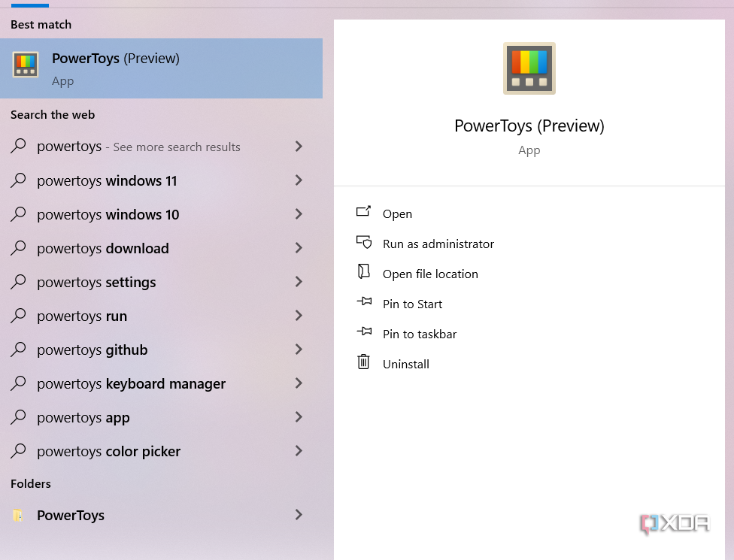Click the Pin to Start pin icon

[364, 301]
